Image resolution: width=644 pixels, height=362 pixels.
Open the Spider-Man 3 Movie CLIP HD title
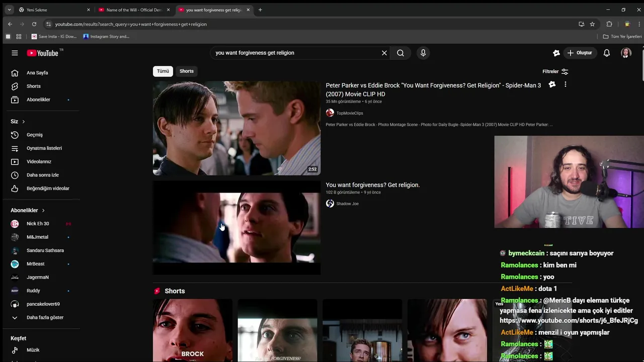[x=433, y=89]
